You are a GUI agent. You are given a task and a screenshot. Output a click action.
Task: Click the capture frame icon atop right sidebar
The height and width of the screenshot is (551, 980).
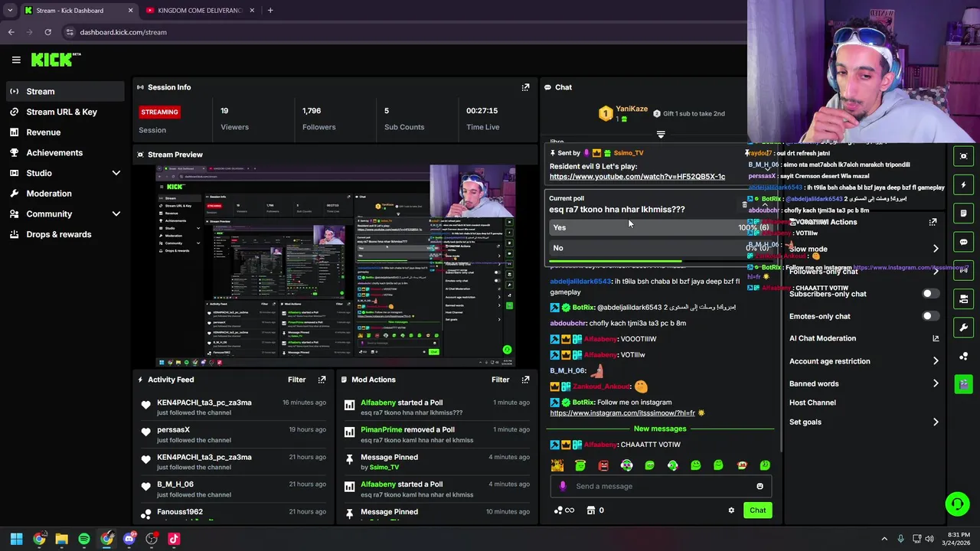(963, 156)
